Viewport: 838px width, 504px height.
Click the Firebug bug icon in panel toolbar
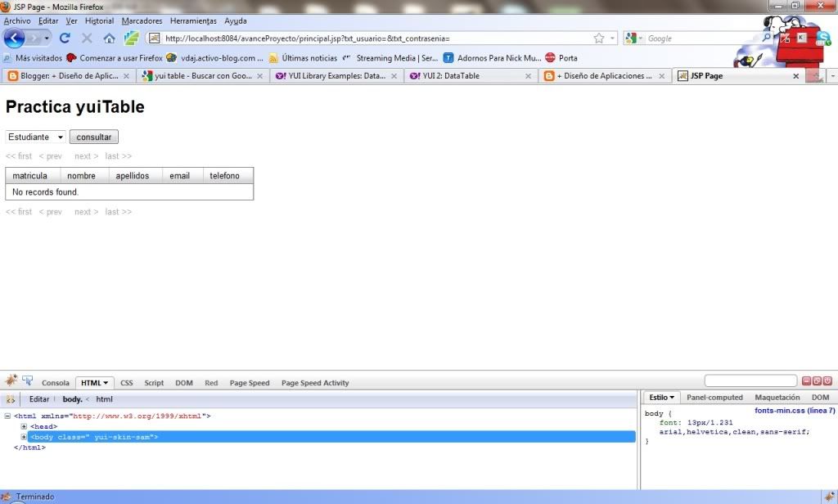click(x=11, y=381)
